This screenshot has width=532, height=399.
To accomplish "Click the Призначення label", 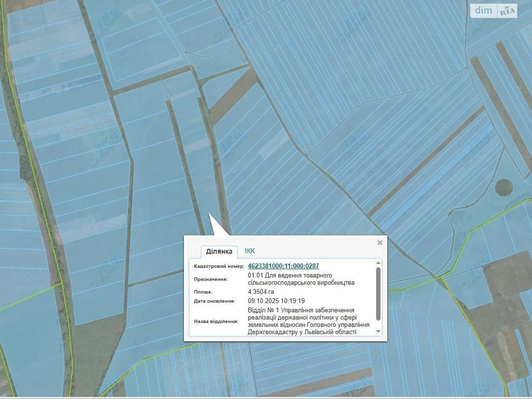I will click(x=211, y=279).
